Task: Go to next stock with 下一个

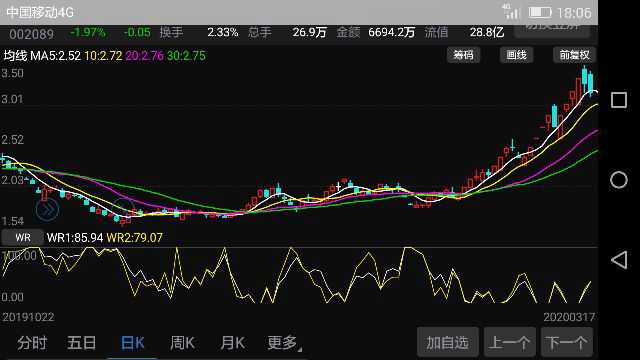Action: click(567, 342)
